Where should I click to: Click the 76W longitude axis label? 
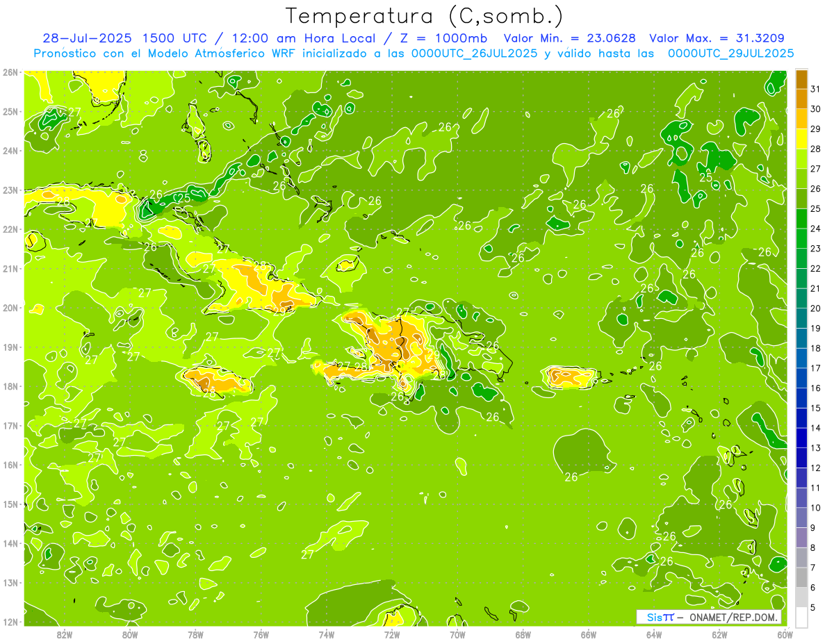tap(261, 634)
